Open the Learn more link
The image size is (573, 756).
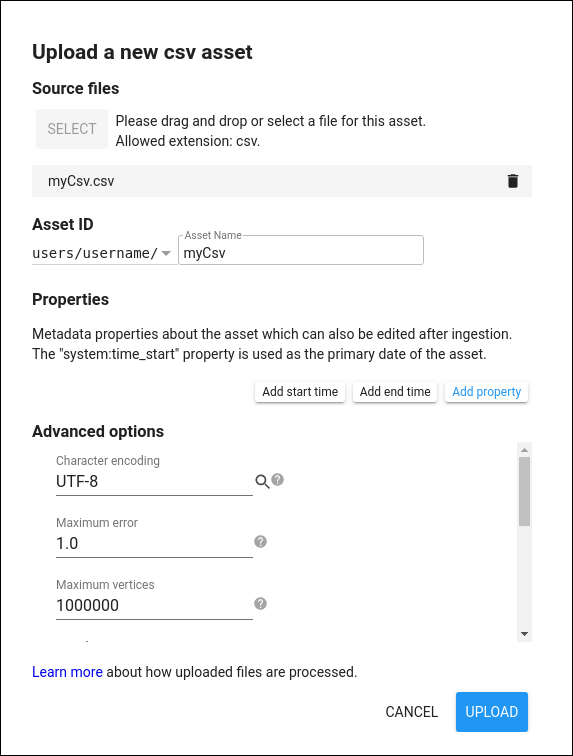coord(67,672)
